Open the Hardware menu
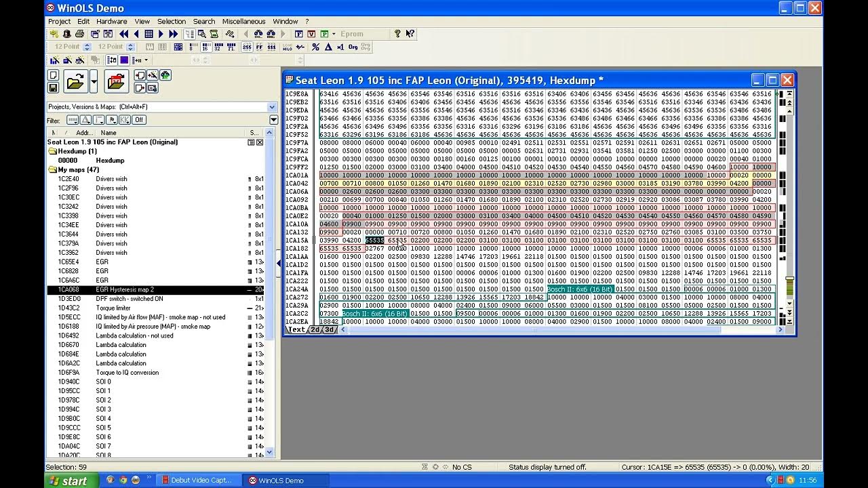 point(112,21)
